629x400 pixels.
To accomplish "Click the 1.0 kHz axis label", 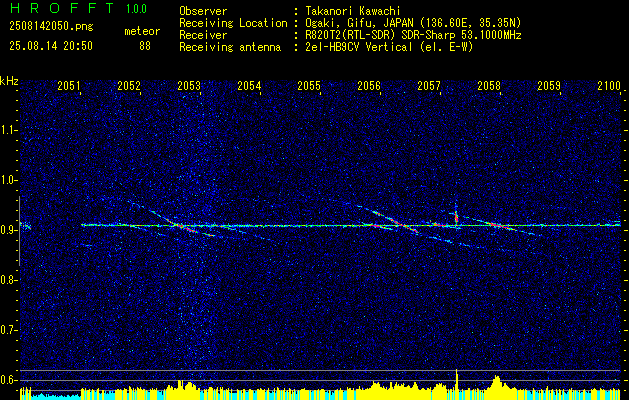I will click(x=8, y=180).
